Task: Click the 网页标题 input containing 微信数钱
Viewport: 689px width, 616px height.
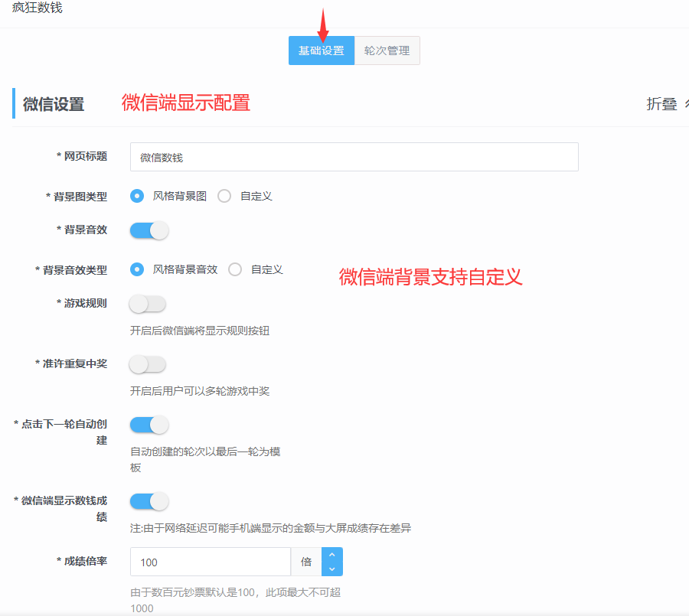Action: (354, 156)
